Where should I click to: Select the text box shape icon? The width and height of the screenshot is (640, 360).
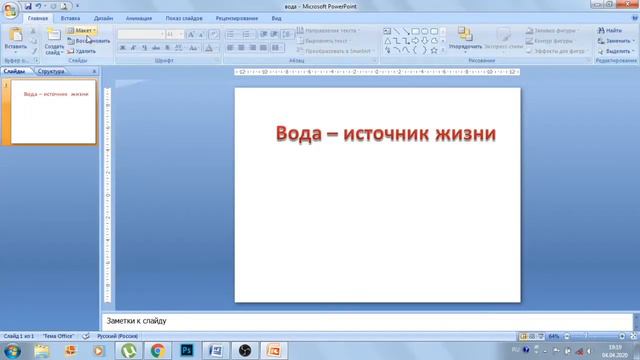tap(387, 31)
